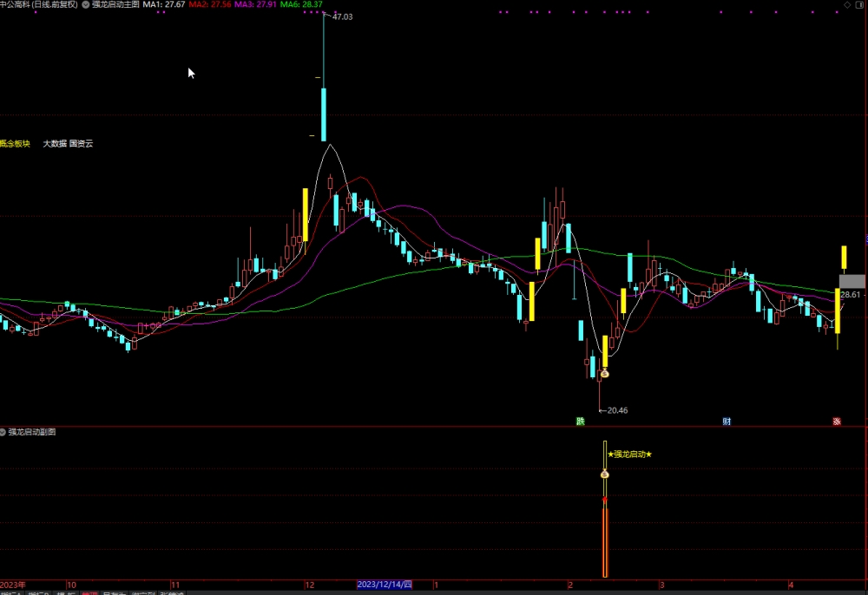868x595 pixels.
Task: Click the orange signal bar in the sub-chart
Action: coord(605,542)
